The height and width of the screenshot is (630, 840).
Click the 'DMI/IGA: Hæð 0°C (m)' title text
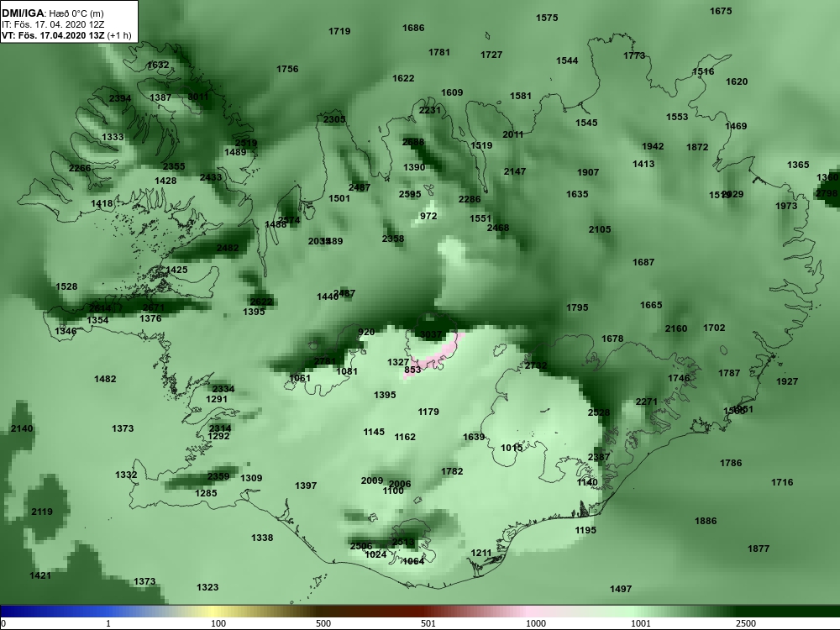pyautogui.click(x=53, y=13)
